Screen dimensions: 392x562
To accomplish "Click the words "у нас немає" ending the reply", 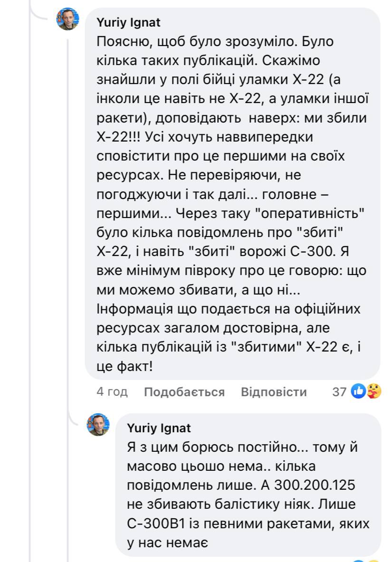I will pos(168,540).
